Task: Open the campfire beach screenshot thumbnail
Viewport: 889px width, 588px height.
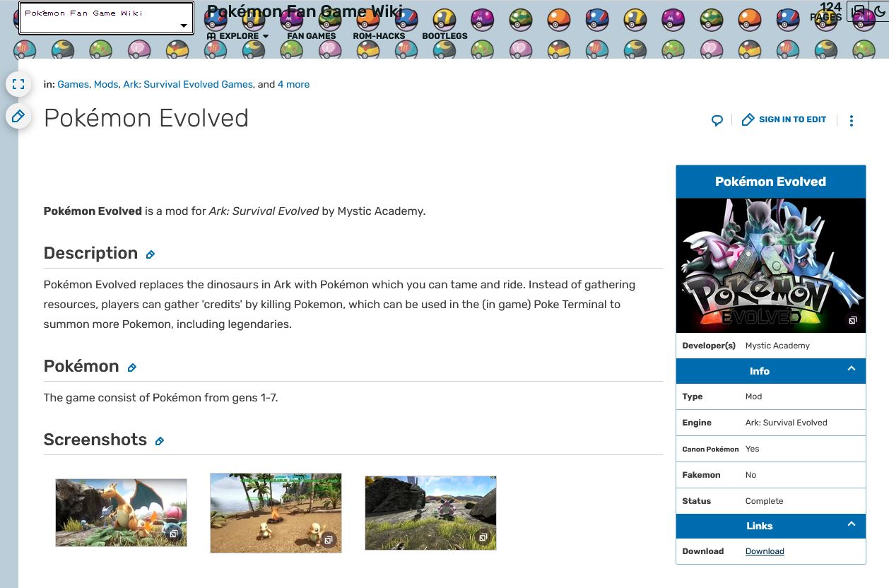Action: [276, 513]
